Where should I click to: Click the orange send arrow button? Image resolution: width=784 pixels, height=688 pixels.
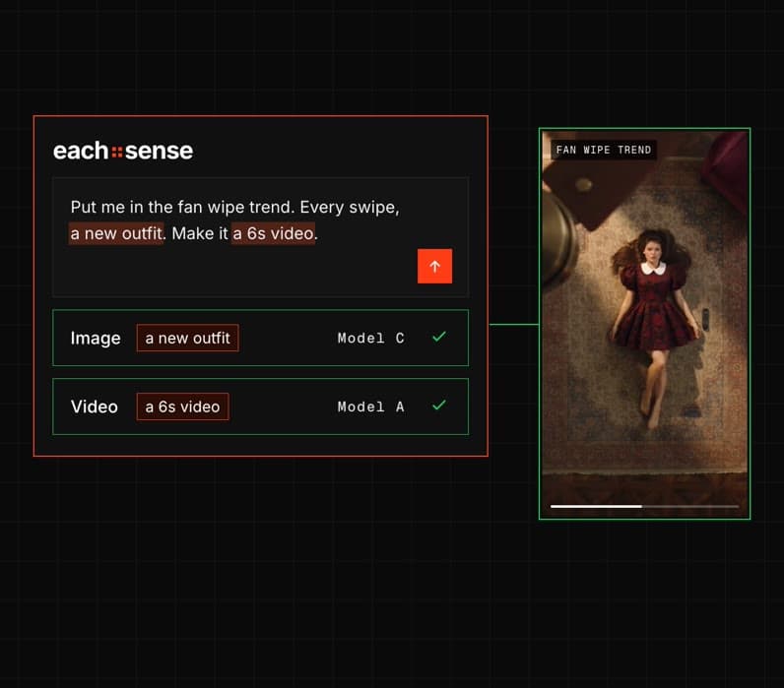(434, 266)
